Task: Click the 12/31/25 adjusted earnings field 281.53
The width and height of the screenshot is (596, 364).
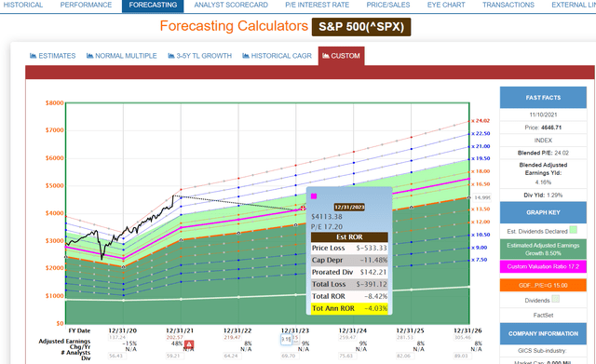Action: 405,337
